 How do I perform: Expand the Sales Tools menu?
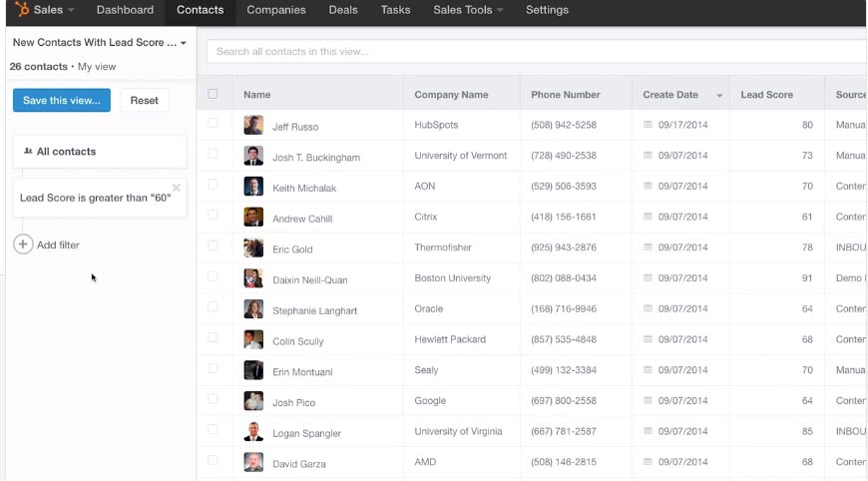(468, 9)
